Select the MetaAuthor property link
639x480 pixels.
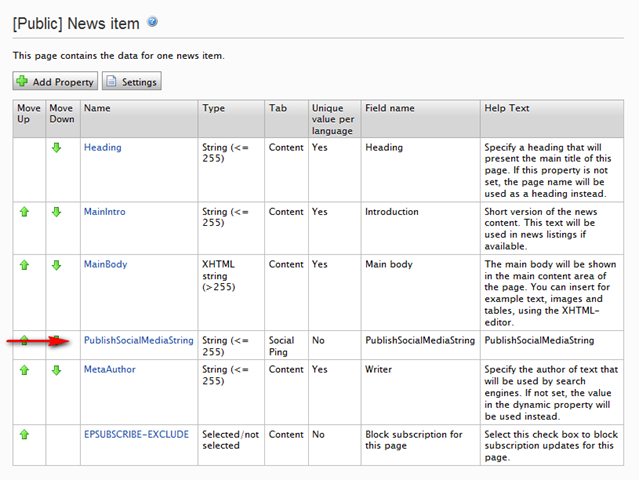coord(109,369)
